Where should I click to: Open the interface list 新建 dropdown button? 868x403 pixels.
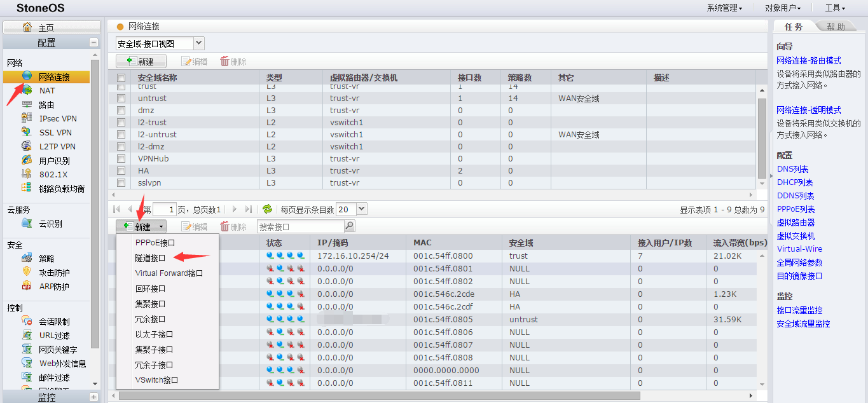tap(141, 226)
